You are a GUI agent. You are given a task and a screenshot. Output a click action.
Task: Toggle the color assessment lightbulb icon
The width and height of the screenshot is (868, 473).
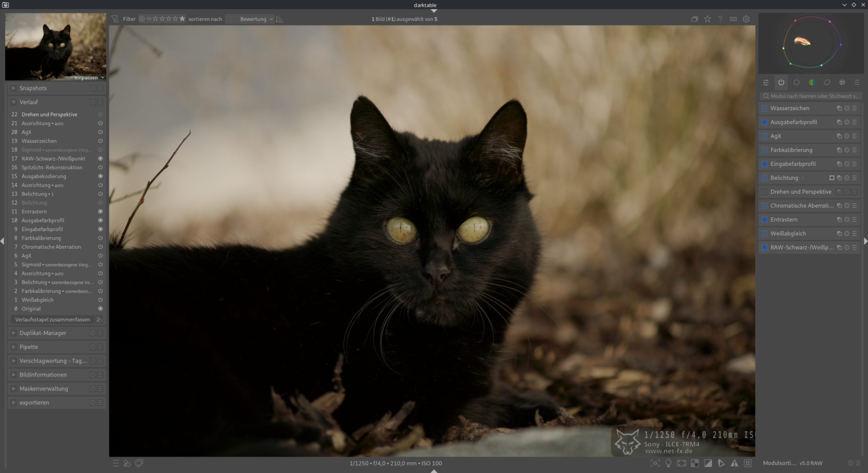tap(668, 463)
